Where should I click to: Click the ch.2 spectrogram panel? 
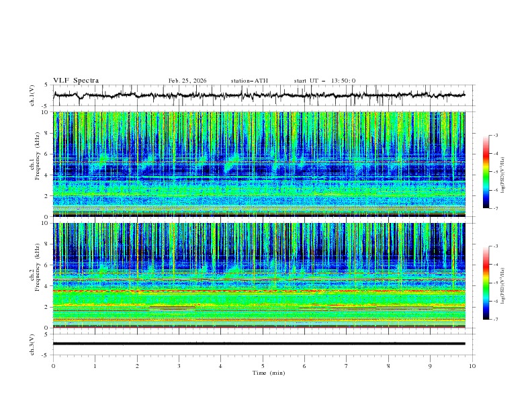(x=259, y=275)
